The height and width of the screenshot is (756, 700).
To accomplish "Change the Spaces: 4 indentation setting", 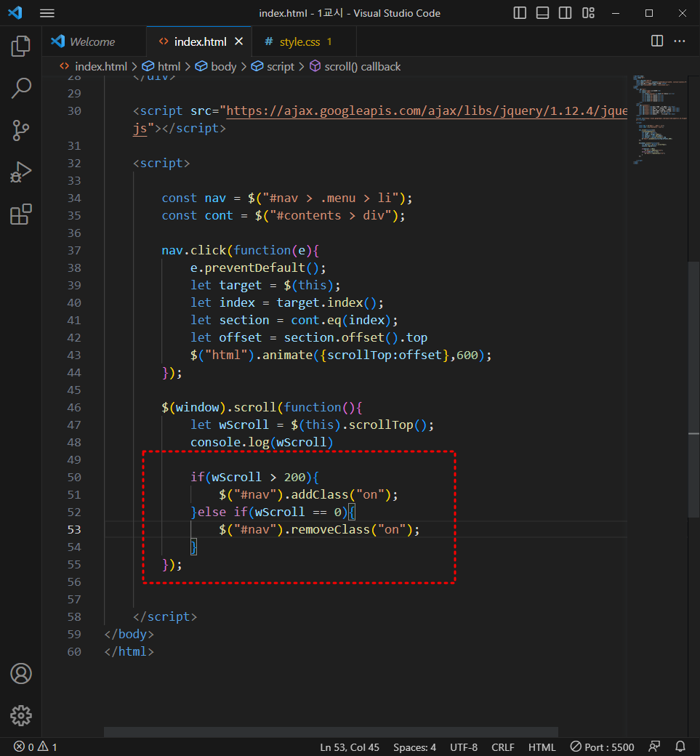I will click(414, 747).
